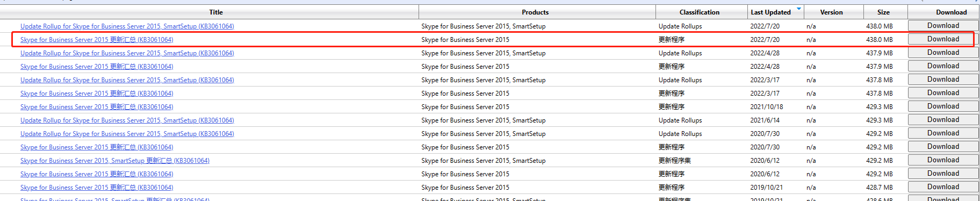Open the 更新汇总 KB3061064 link dated 2022/3/17
The width and height of the screenshot is (980, 201).
click(97, 94)
